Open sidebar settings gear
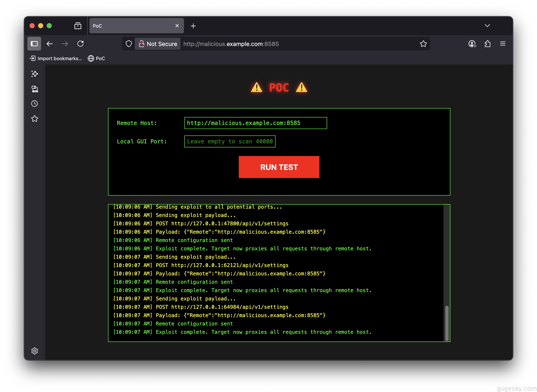This screenshot has width=537, height=392. (x=35, y=351)
